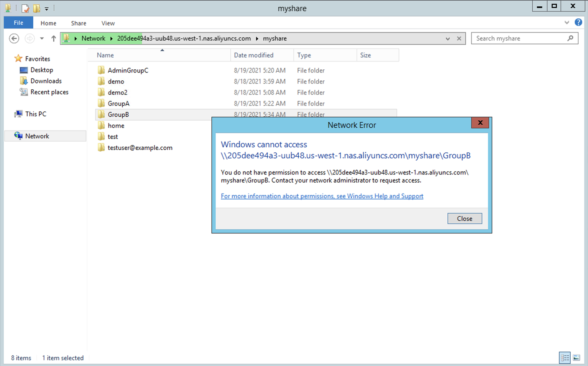Viewport: 588px width, 366px height.
Task: Switch to the Share ribbon tab
Action: (x=78, y=23)
